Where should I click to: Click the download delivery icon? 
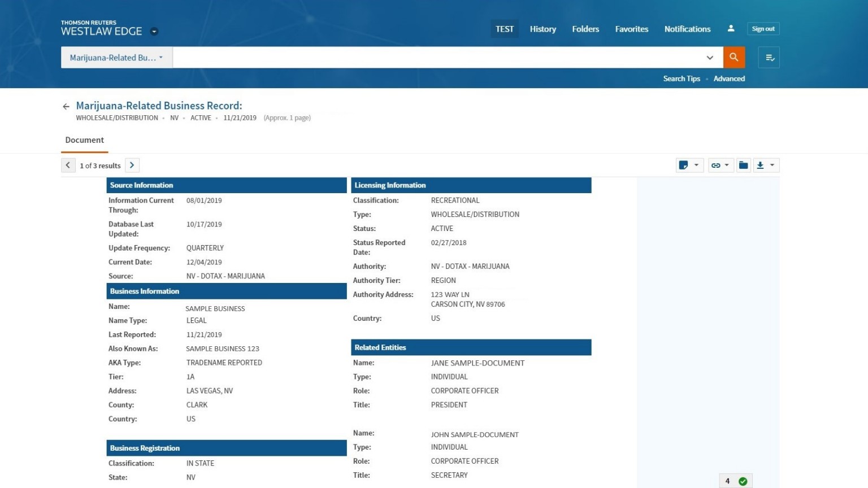[761, 165]
